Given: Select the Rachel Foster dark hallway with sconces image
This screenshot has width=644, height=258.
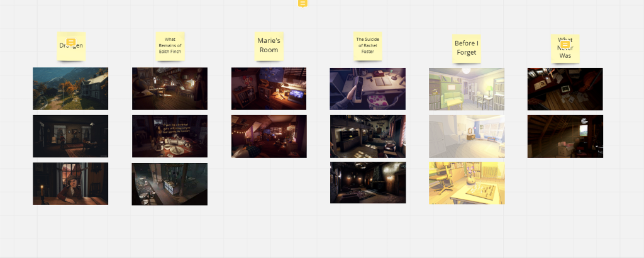Looking at the screenshot, I should (x=368, y=182).
